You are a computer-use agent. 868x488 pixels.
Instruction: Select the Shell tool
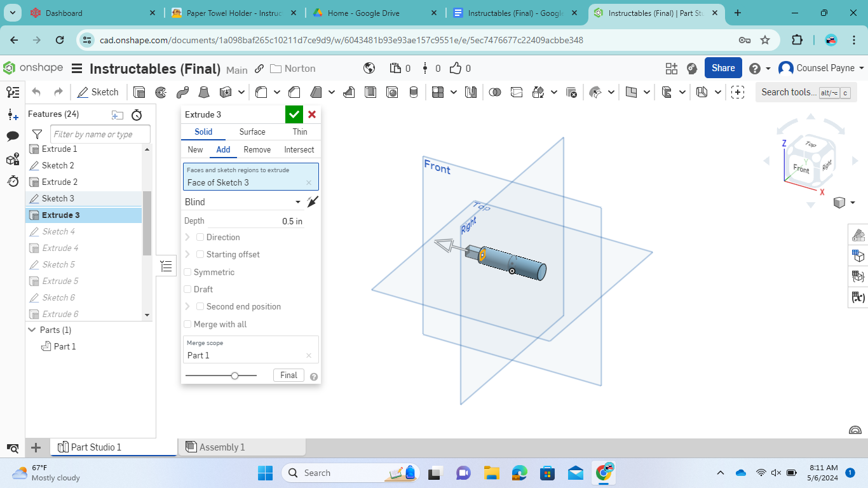click(370, 92)
